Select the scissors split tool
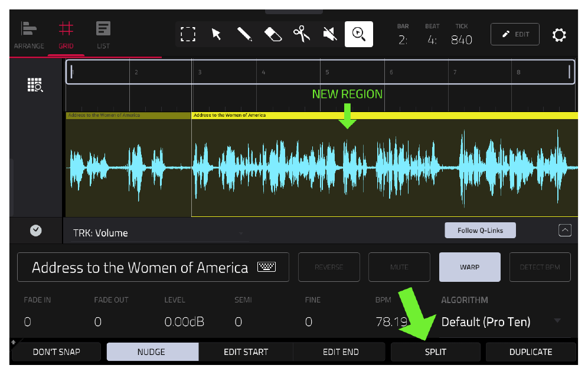The image size is (588, 375). 302,34
